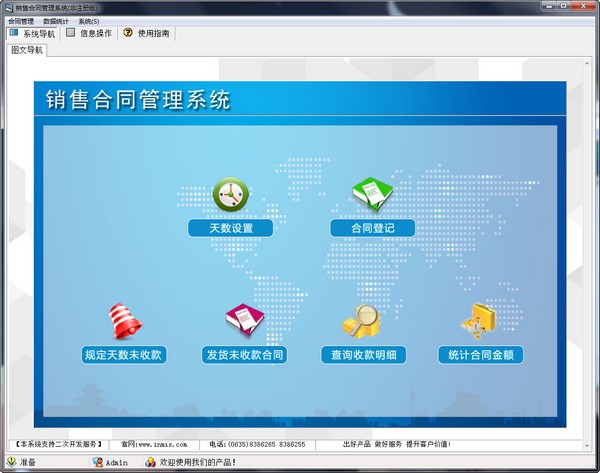The height and width of the screenshot is (473, 600).
Task: Click the magnifier coins icon for 查询收款明细
Action: (x=360, y=321)
